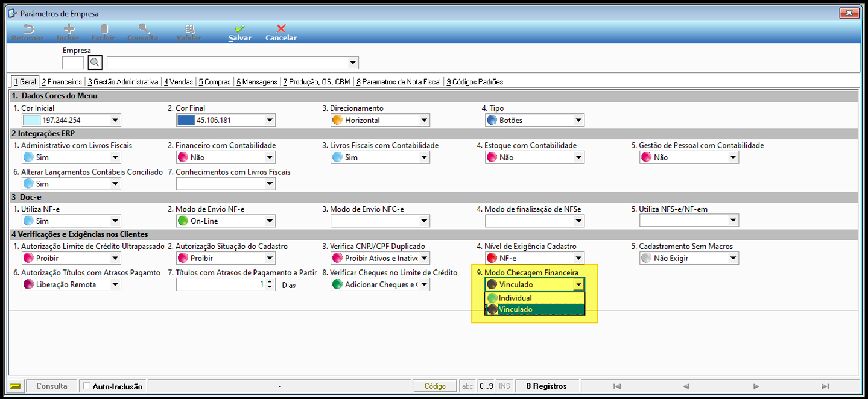Viewport: 868px width, 399px height.
Task: Go to last record navigation arrow
Action: coord(825,386)
